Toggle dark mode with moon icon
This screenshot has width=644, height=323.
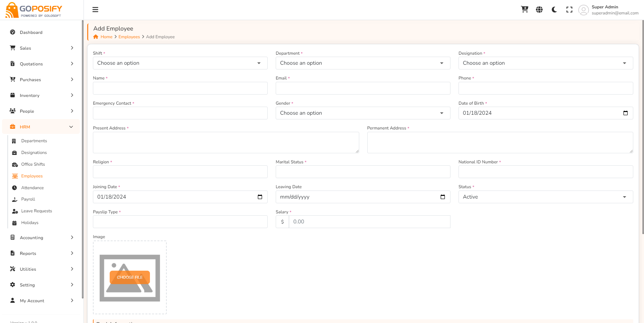pyautogui.click(x=554, y=10)
